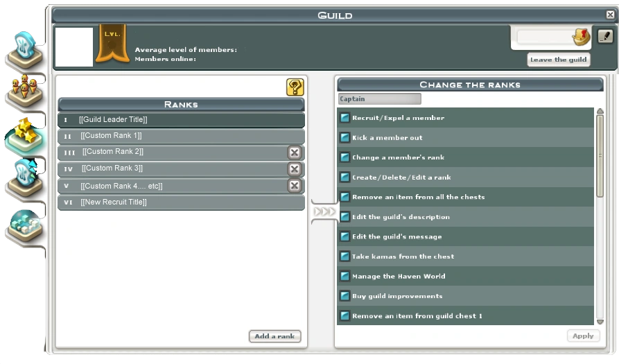
Task: Select the [[New Recruit Title]] rank row
Action: tap(181, 202)
